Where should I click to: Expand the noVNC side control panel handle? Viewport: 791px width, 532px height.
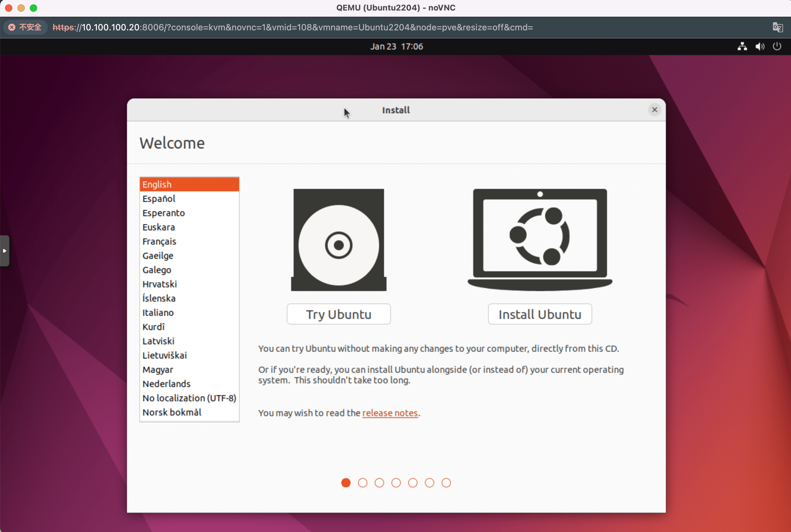point(4,251)
